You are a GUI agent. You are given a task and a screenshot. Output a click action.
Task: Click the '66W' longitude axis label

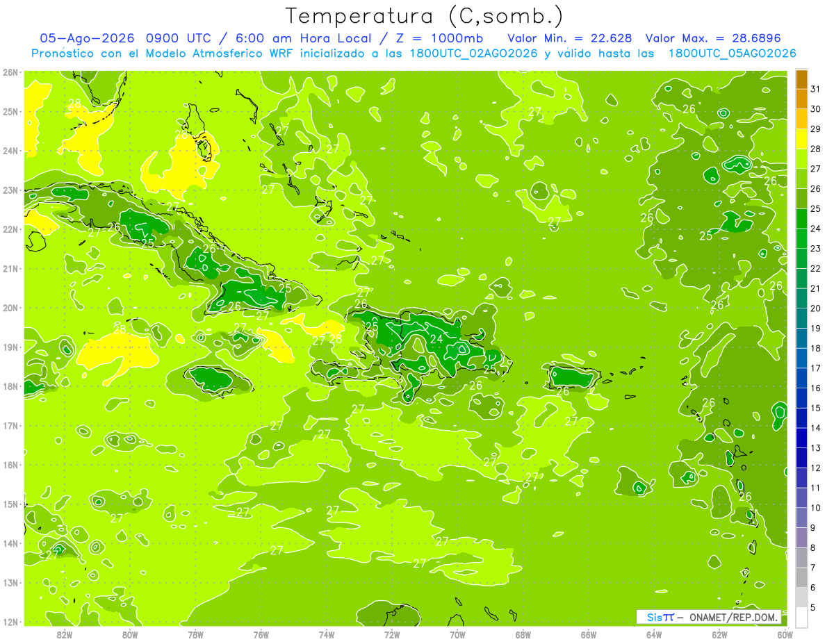(x=589, y=634)
